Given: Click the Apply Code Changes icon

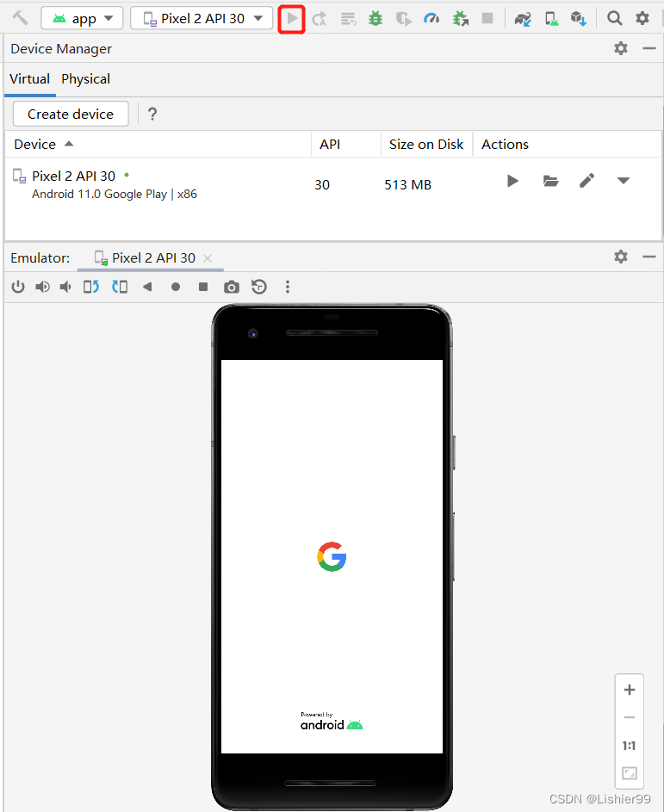Looking at the screenshot, I should 348,19.
